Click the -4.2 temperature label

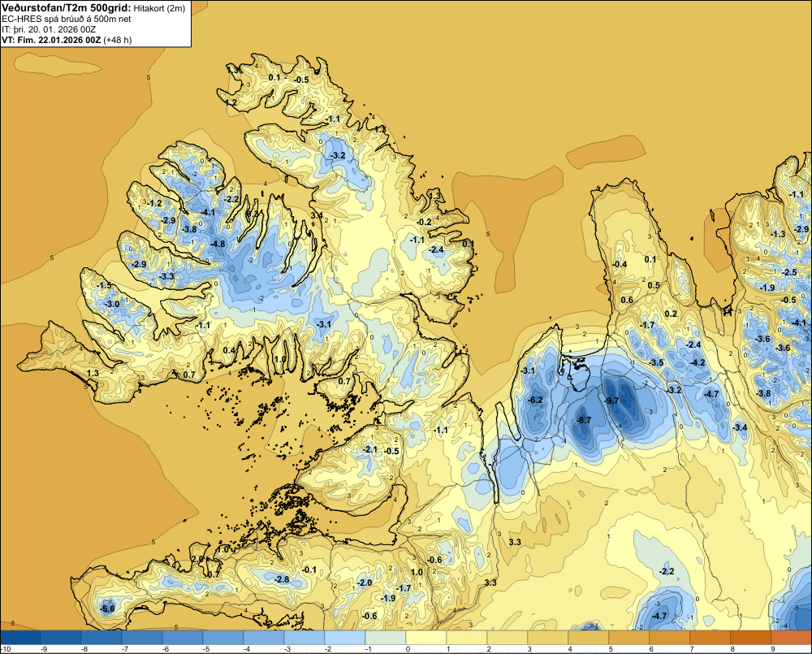tap(698, 362)
